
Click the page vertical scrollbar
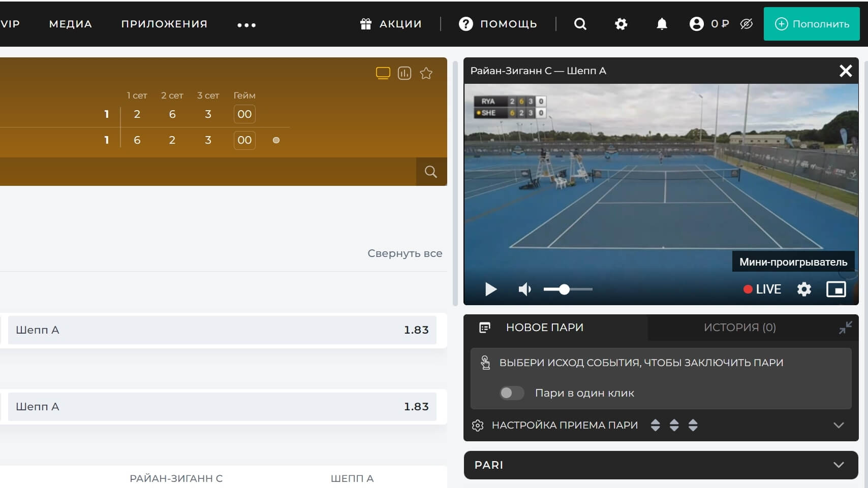[455, 183]
